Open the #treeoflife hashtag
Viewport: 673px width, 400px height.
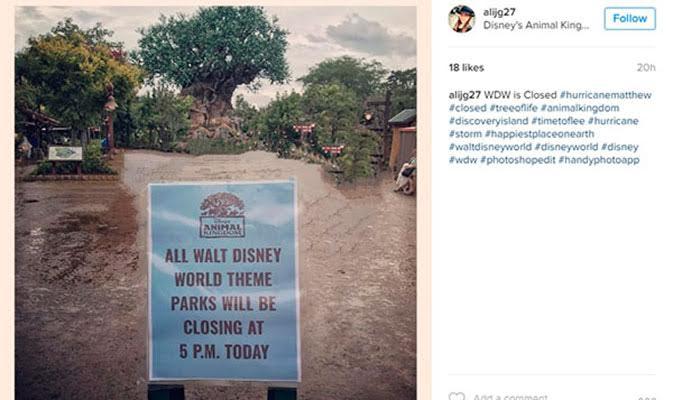point(513,108)
